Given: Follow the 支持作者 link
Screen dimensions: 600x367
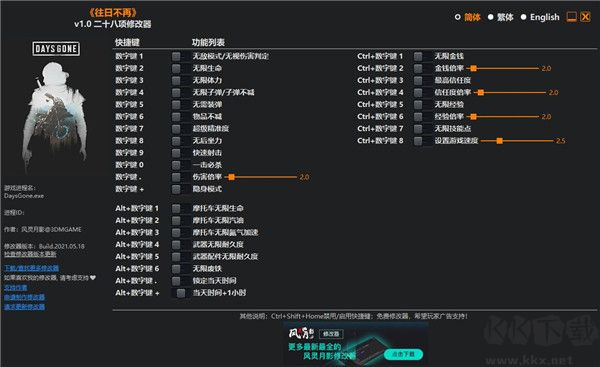Looking at the screenshot, I should 16,287.
